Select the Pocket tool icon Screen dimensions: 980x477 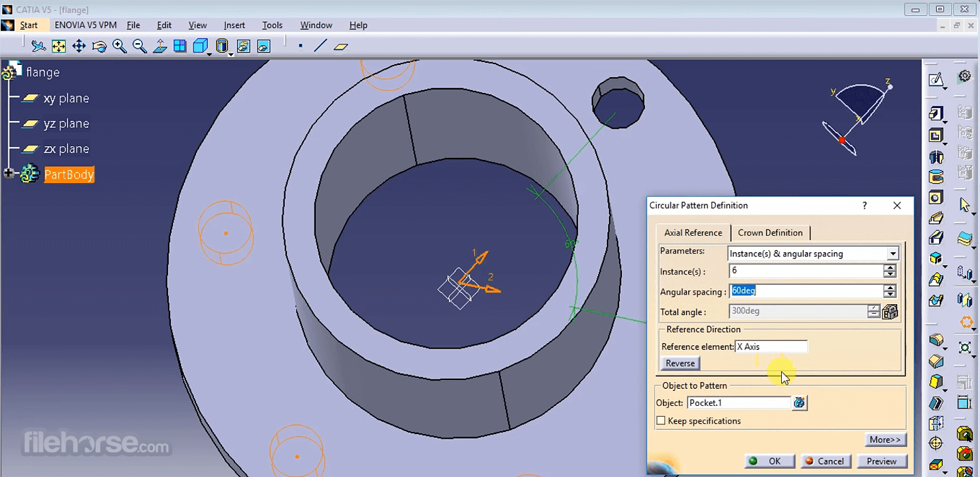936,135
